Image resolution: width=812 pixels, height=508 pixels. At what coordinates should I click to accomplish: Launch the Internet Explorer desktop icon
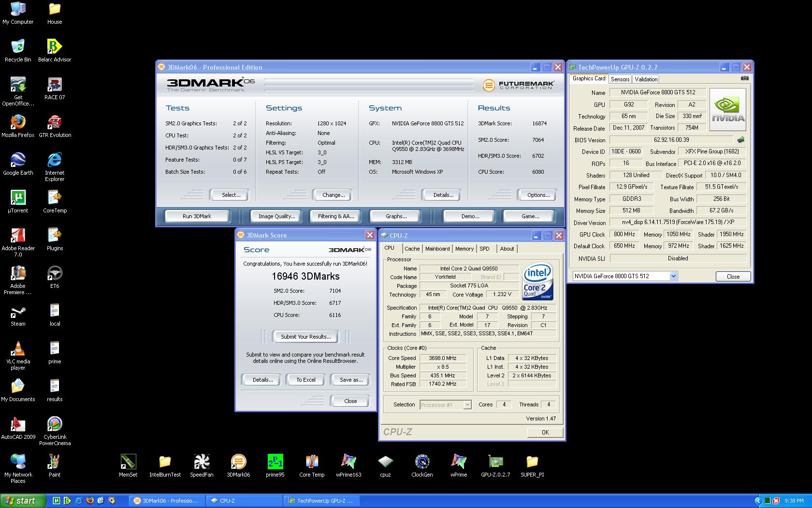[x=55, y=166]
